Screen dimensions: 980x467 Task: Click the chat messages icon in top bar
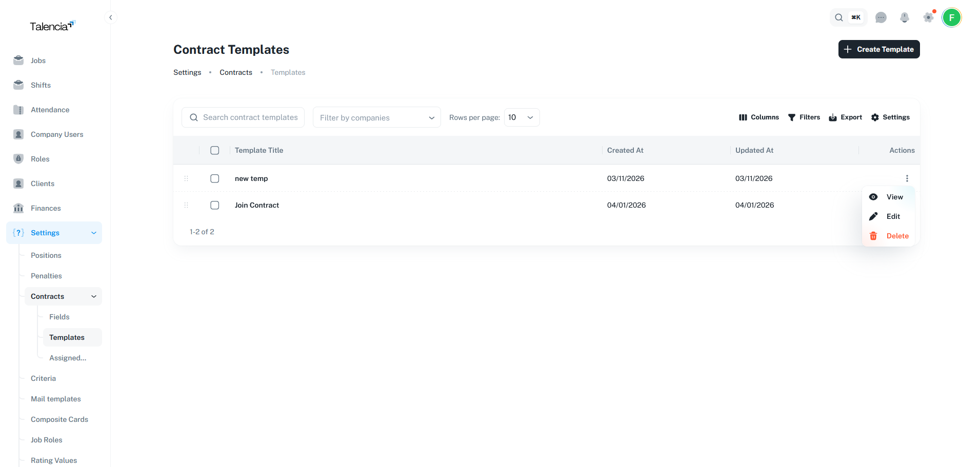pyautogui.click(x=881, y=17)
